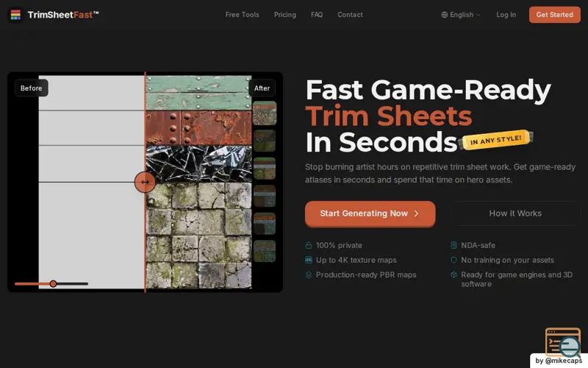Image resolution: width=588 pixels, height=368 pixels.
Task: Click 'Up to 4K texture maps' text
Action: pyautogui.click(x=356, y=260)
